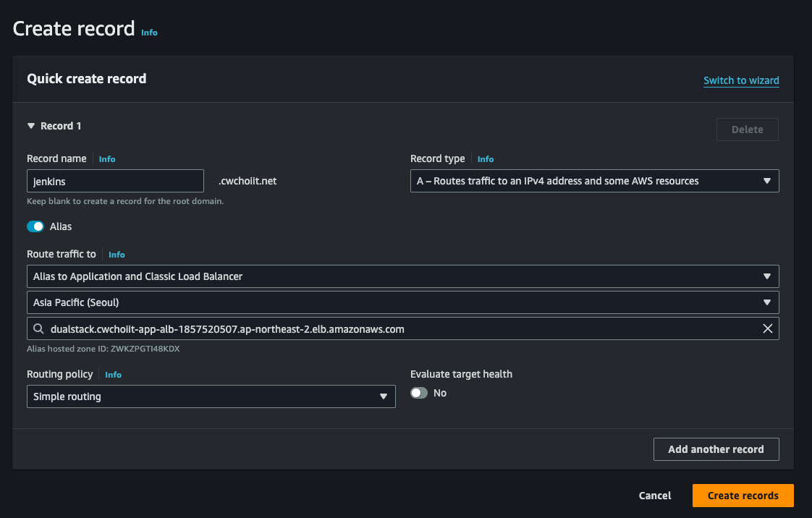This screenshot has width=812, height=518.
Task: Click the Evaluate target health label
Action: 462,374
